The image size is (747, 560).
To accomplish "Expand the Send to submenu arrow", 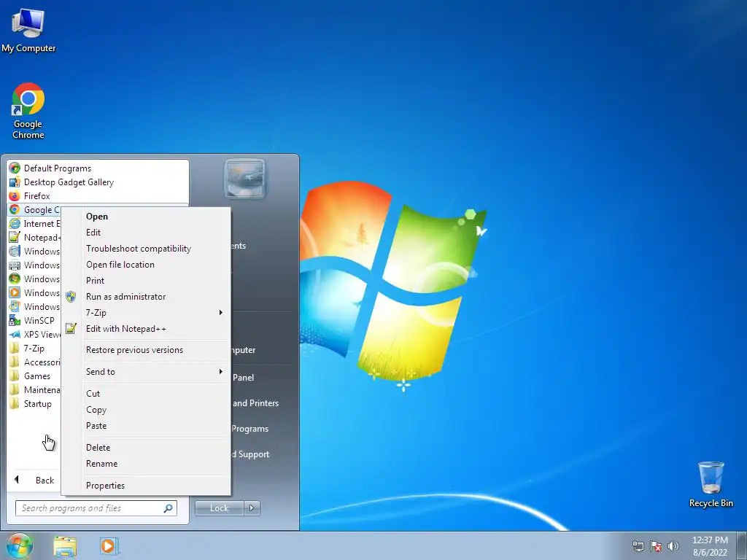I will pos(220,371).
